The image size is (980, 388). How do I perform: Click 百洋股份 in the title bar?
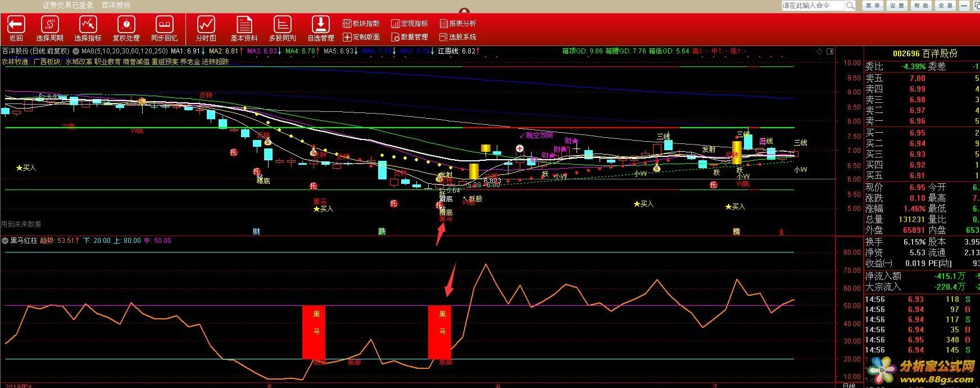click(116, 5)
